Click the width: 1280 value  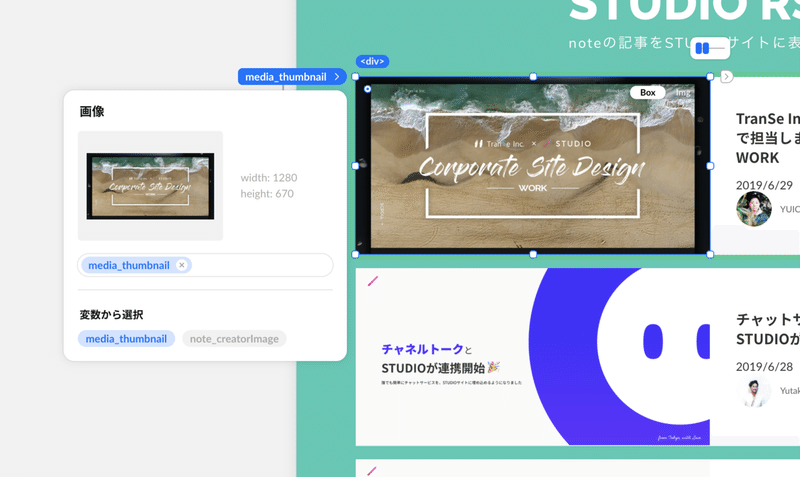[x=269, y=178]
